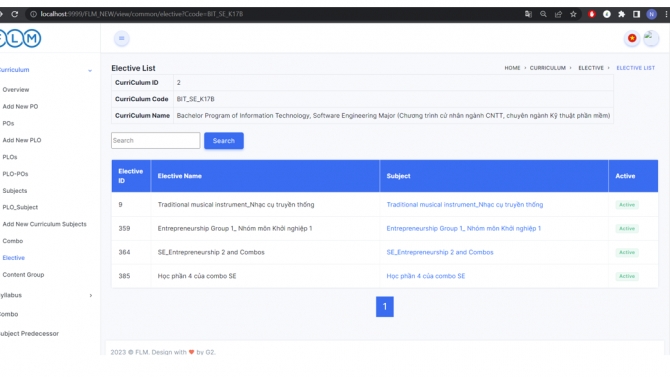The height and width of the screenshot is (377, 670).
Task: Open PLO-POs sidebar item
Action: 15,174
